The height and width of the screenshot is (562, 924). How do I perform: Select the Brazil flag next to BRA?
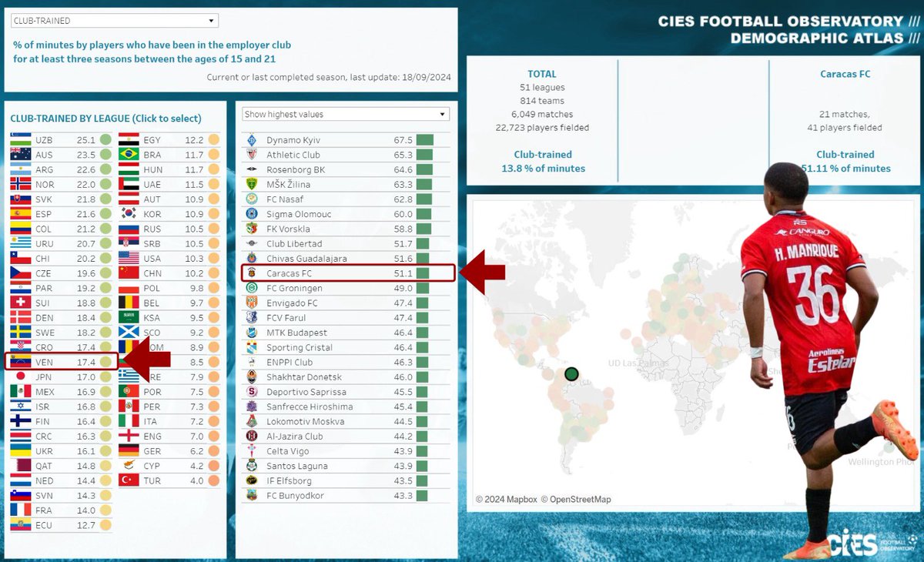coord(129,155)
